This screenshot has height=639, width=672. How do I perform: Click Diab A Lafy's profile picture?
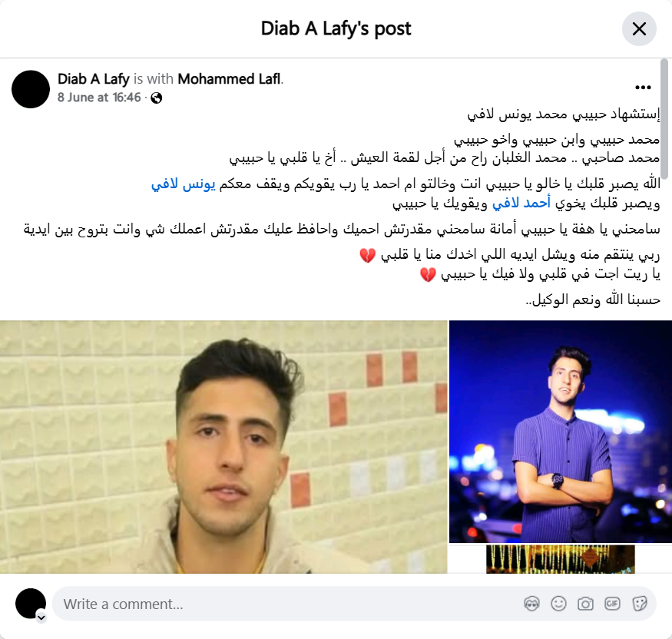31,89
